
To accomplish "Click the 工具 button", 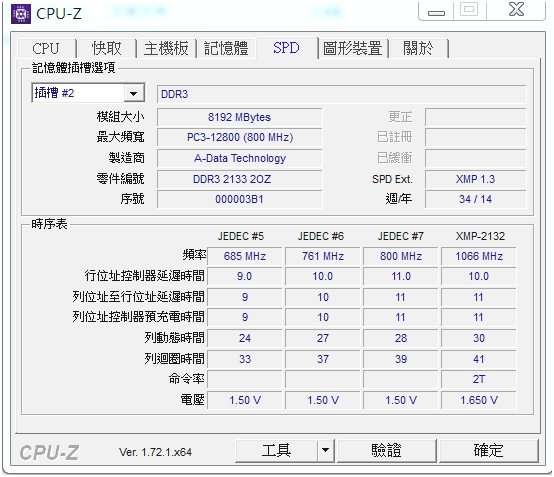I will (x=276, y=450).
